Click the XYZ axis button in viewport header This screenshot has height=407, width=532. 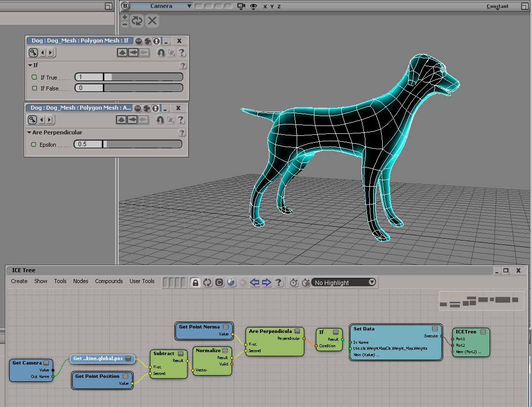click(272, 6)
